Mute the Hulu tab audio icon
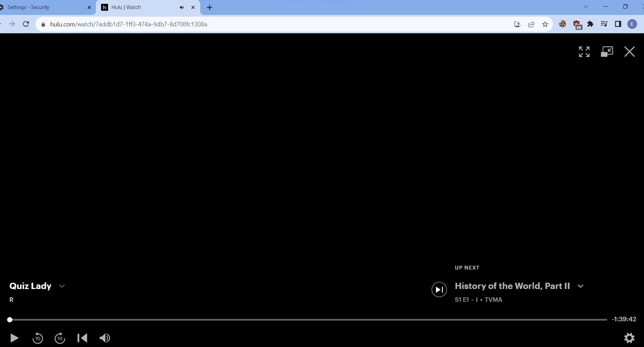The width and height of the screenshot is (644, 347). pos(182,7)
